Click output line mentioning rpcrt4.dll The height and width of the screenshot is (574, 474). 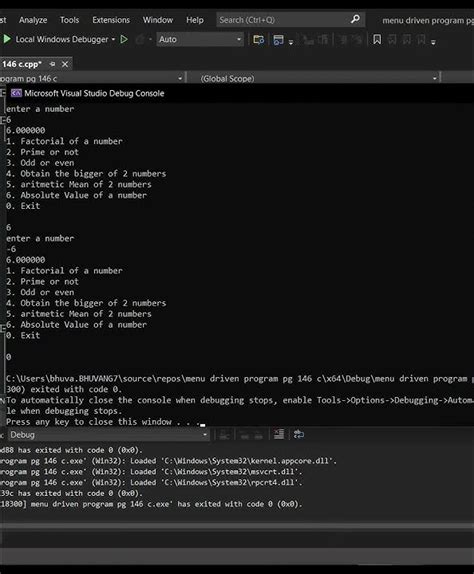coord(151,482)
